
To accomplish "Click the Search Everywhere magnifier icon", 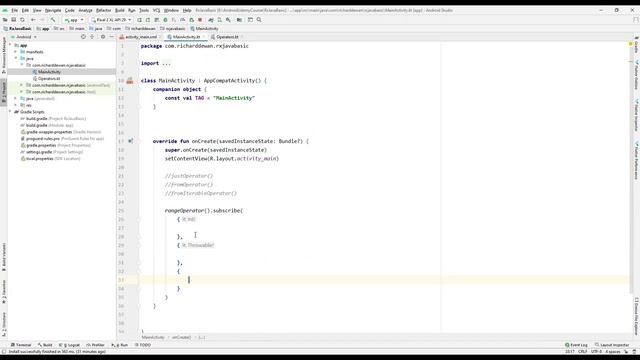I will point(259,20).
